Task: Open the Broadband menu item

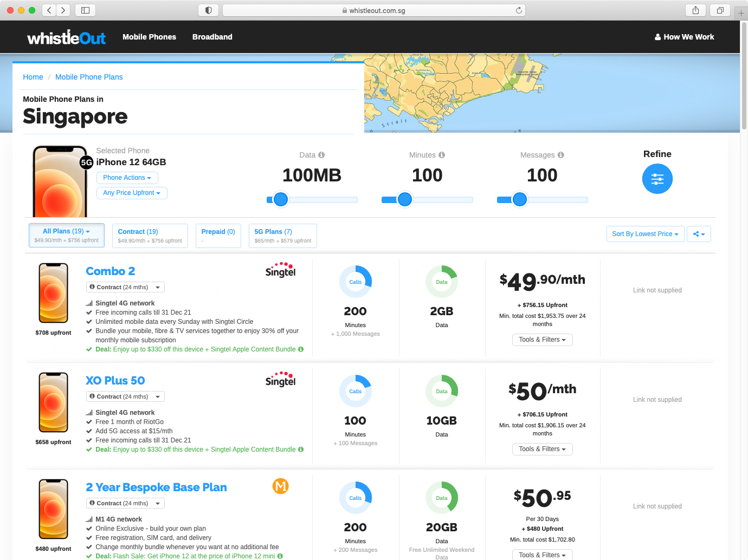Action: [212, 37]
